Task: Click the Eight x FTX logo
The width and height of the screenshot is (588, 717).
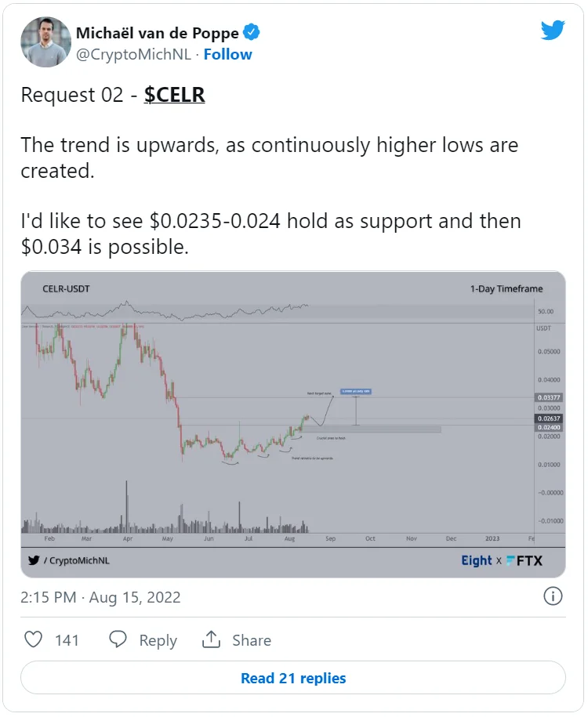Action: coord(502,560)
